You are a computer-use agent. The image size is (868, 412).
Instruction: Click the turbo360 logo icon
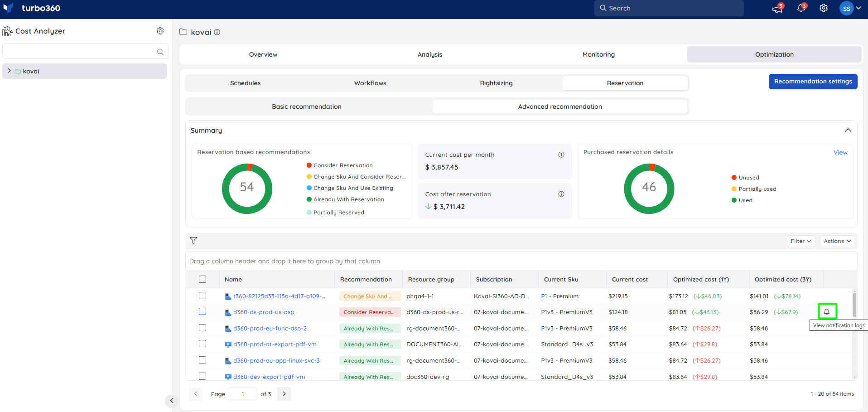click(x=8, y=8)
